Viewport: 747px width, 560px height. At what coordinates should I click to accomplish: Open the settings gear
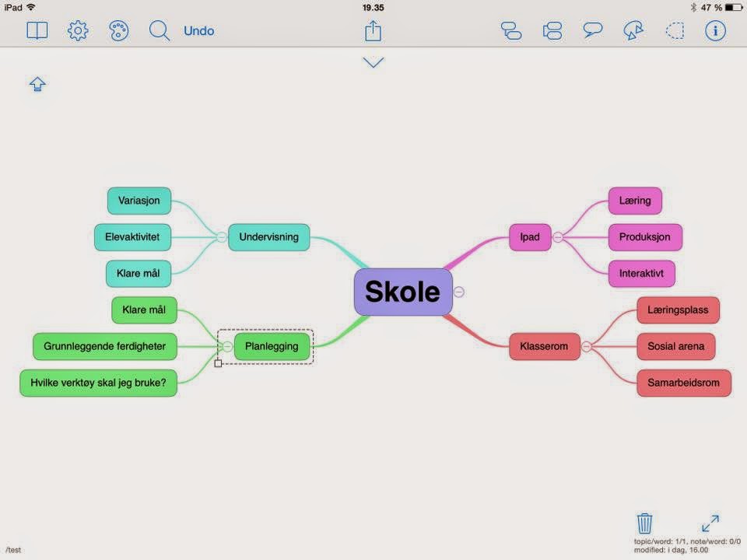point(77,30)
